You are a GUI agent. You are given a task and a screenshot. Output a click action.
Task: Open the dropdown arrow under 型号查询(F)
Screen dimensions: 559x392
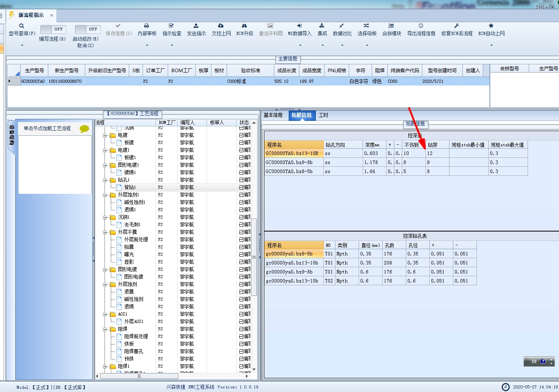(x=22, y=46)
